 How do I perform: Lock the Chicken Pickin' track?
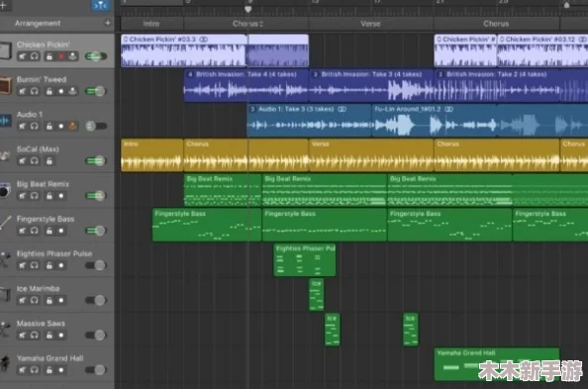[x=49, y=56]
